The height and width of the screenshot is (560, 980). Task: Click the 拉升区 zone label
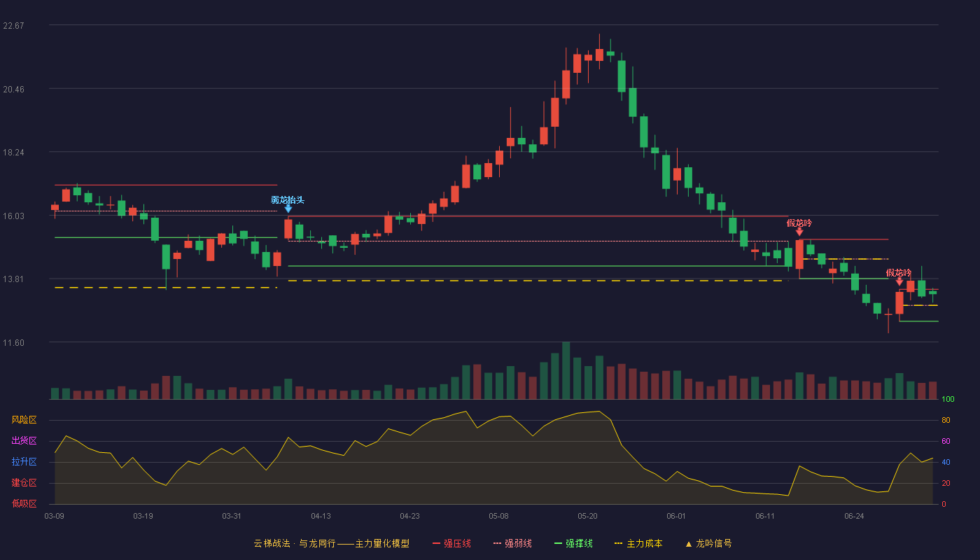24,462
